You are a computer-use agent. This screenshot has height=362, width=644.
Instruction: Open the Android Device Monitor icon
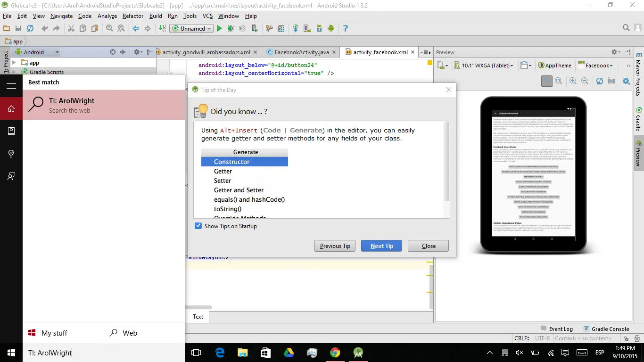331,29
